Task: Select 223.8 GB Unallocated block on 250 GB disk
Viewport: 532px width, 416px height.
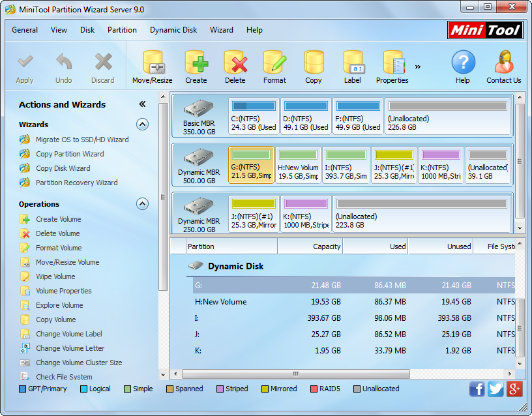Action: tap(422, 214)
